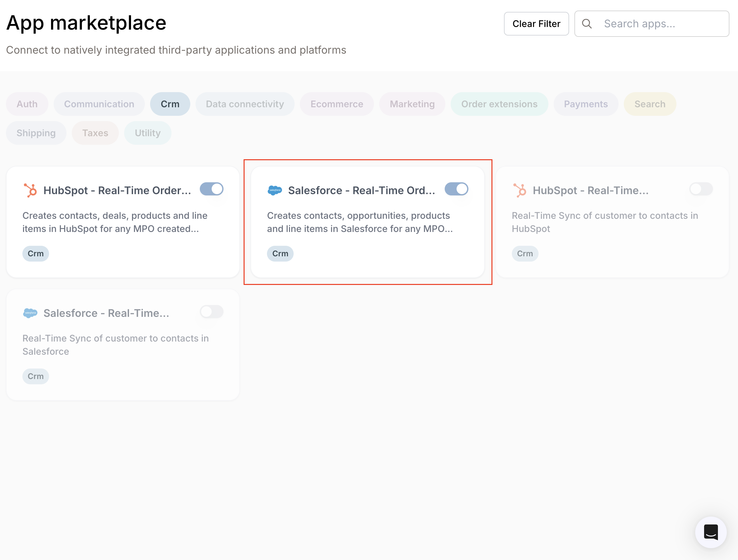Screen dimensions: 738x560
Task: Click the Salesforce logo on the bottom card
Action: point(31,313)
